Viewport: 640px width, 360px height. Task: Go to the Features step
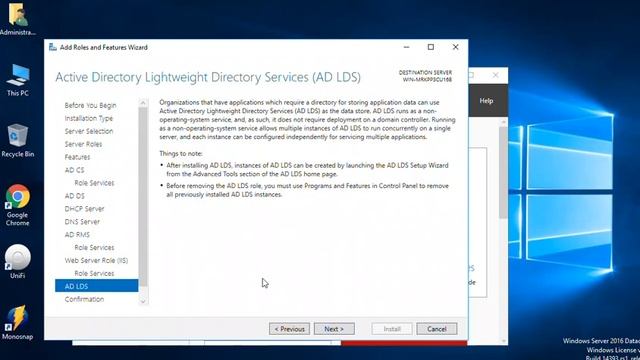(x=77, y=157)
